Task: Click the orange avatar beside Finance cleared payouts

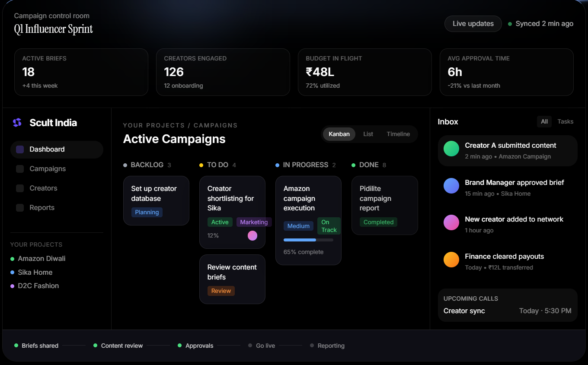Action: click(x=451, y=260)
